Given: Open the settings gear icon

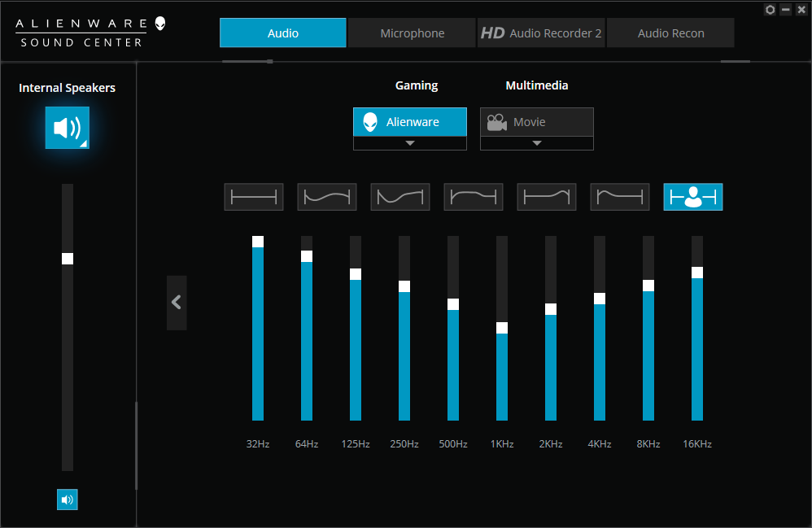Looking at the screenshot, I should click(770, 10).
